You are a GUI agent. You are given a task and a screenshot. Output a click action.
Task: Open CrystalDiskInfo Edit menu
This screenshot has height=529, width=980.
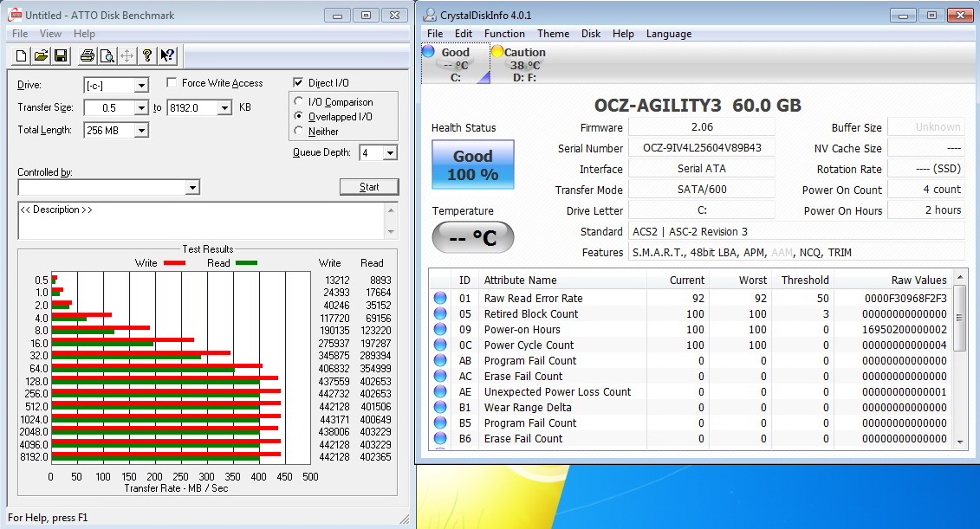[x=463, y=34]
